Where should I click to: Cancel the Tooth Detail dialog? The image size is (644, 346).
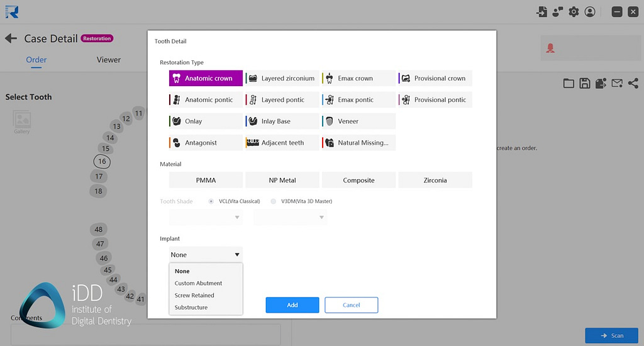pos(351,305)
